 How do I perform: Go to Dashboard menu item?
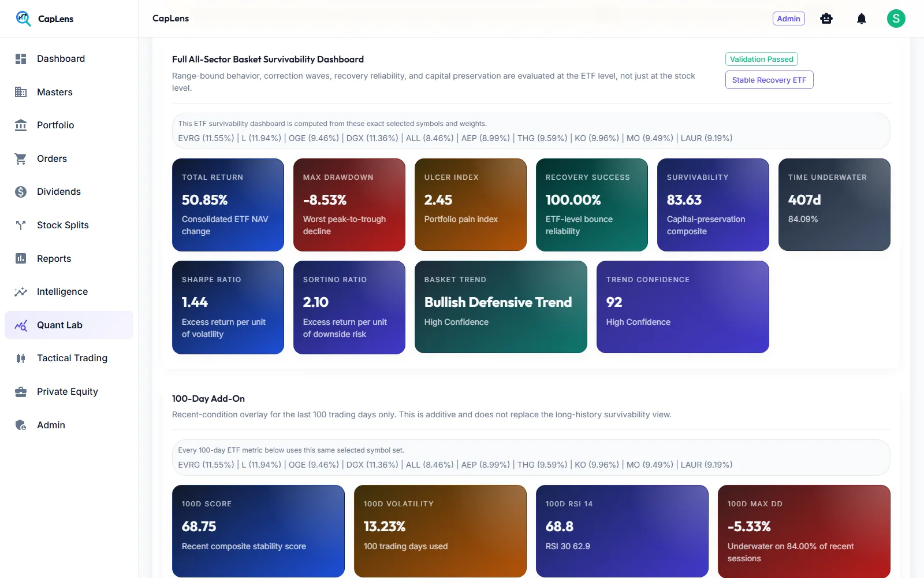click(69, 59)
